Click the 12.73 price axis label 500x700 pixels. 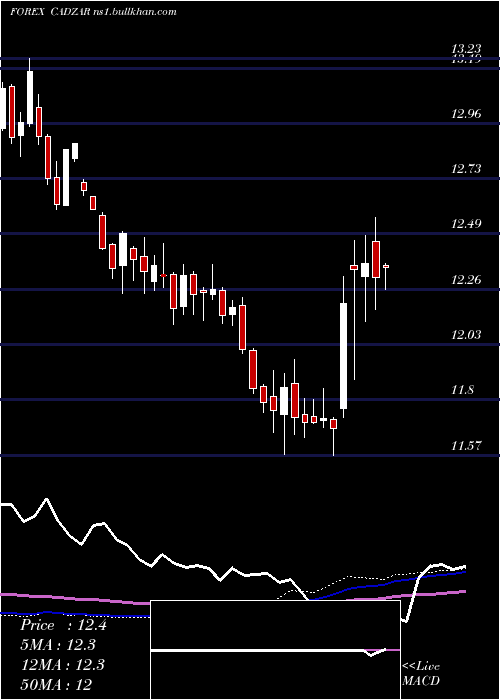pyautogui.click(x=466, y=169)
